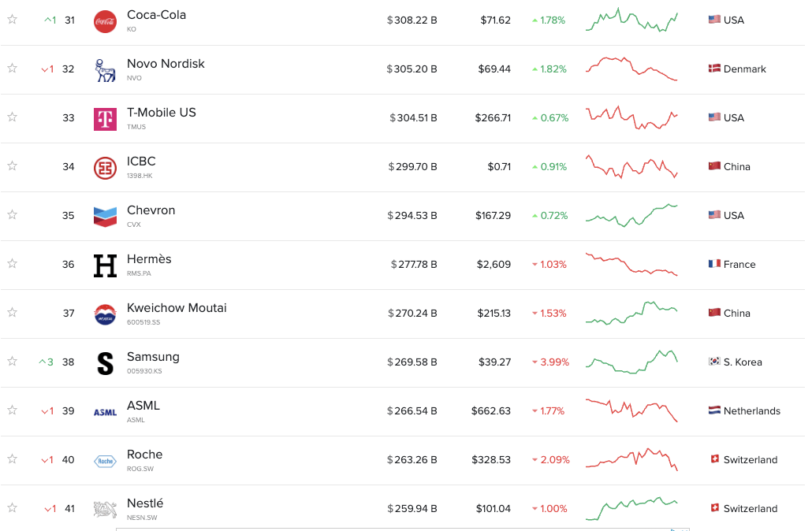The height and width of the screenshot is (531, 812).
Task: Click Novo Nordisk's red price sparkline
Action: [x=631, y=69]
